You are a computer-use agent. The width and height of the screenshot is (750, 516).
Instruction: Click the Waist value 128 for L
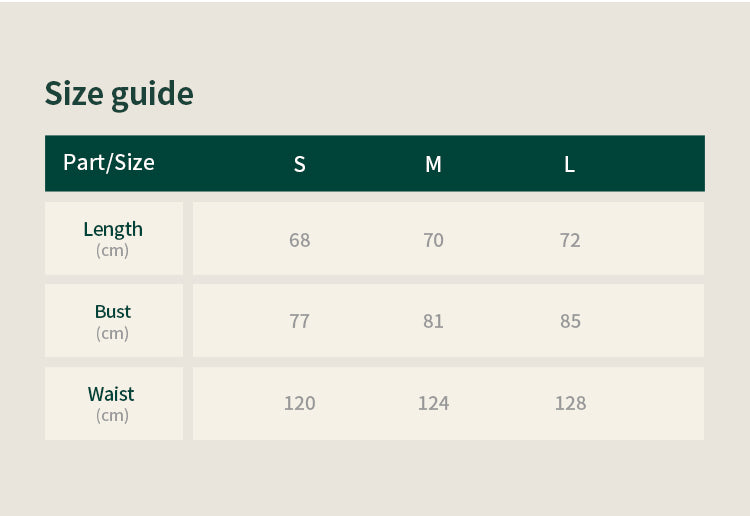570,403
